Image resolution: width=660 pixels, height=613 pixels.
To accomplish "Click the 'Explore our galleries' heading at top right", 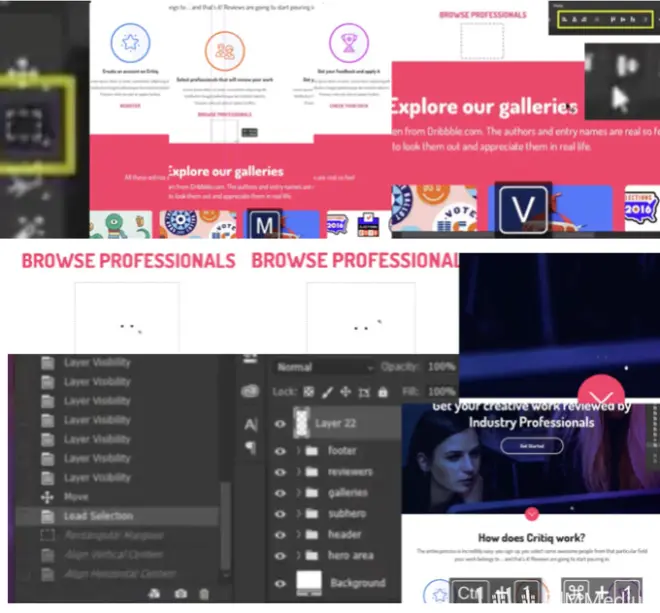I will coord(483,107).
